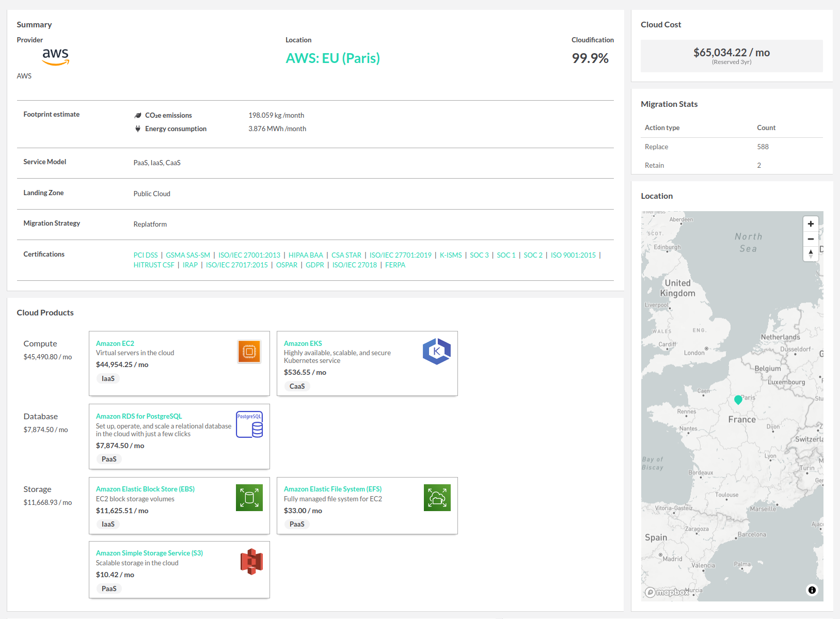Click the EBS block storage icon

click(249, 498)
